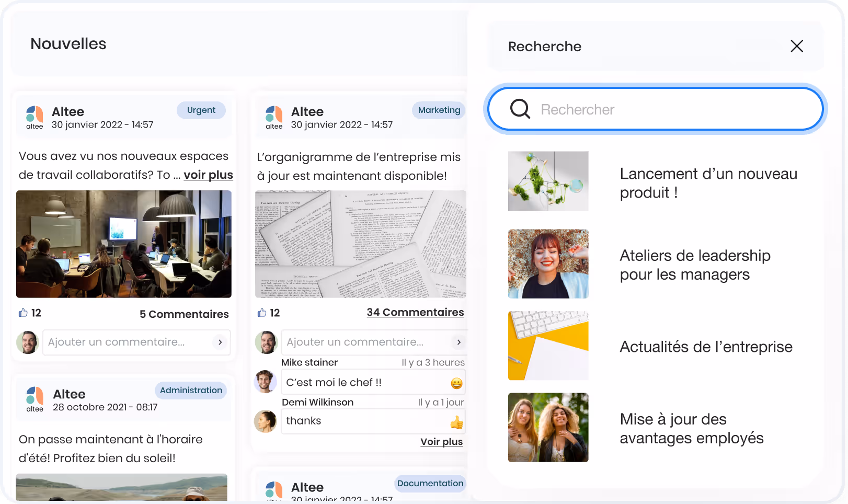The image size is (848, 504).
Task: Open the landscape photo in summer hours post
Action: 122,487
